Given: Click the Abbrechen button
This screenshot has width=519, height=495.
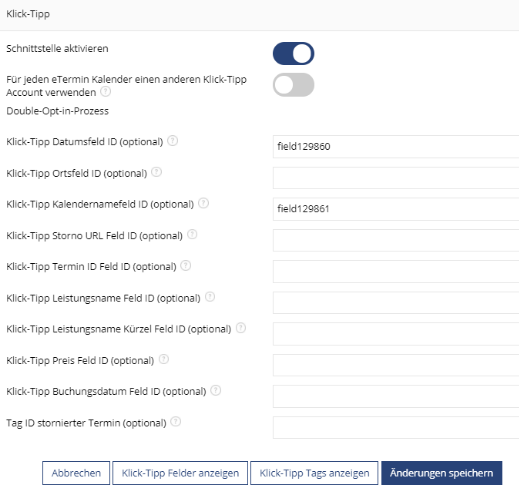Looking at the screenshot, I should (x=76, y=473).
